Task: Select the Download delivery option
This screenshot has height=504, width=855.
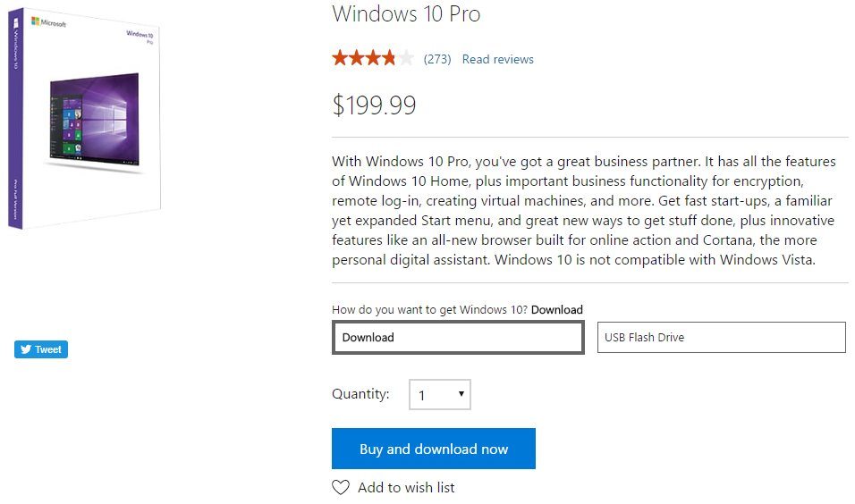Action: point(458,337)
